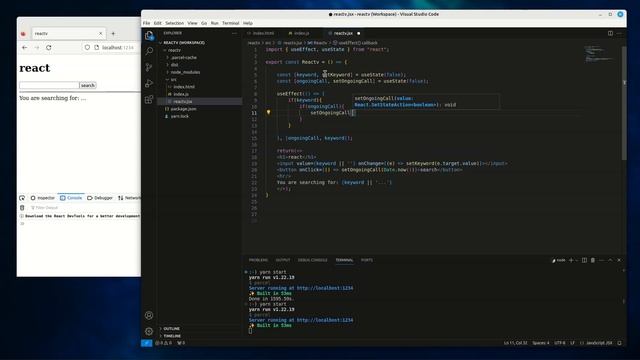Collapse REACTV (WORKSPACE) section

coord(183,42)
